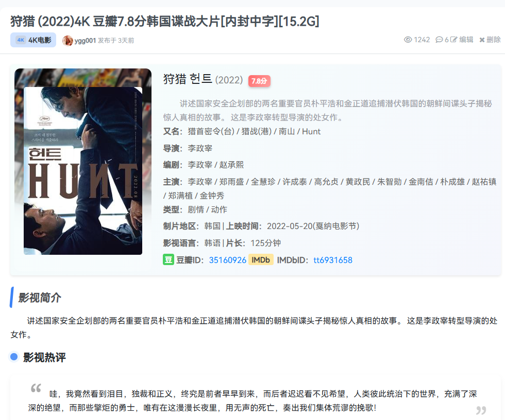The width and height of the screenshot is (505, 420).
Task: Open ygg001's avatar image
Action: pos(68,41)
